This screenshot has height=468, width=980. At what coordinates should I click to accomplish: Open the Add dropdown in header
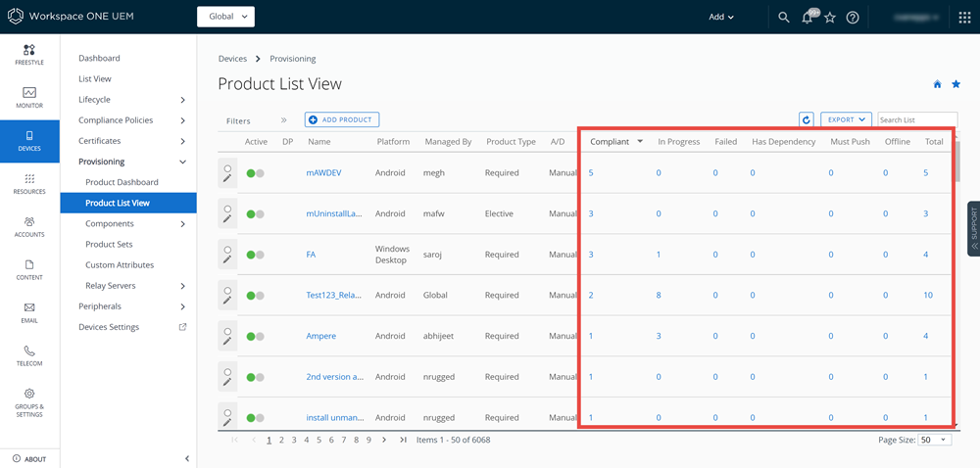(x=720, y=18)
